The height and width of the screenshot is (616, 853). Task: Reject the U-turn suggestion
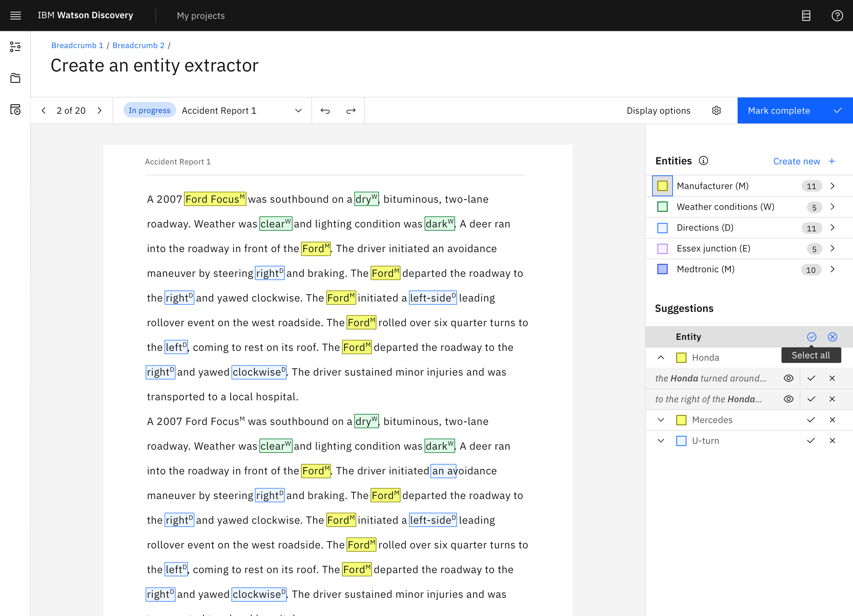click(x=832, y=441)
